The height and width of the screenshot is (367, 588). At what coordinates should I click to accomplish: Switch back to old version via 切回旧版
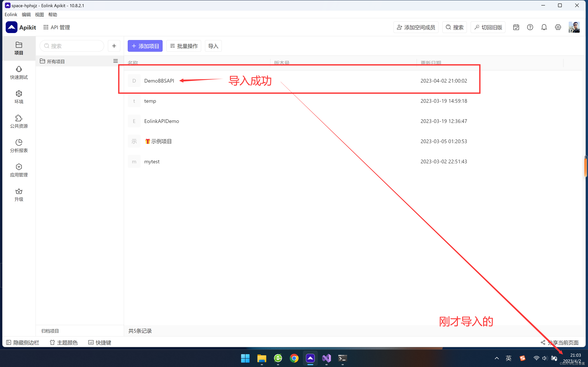[x=488, y=27]
